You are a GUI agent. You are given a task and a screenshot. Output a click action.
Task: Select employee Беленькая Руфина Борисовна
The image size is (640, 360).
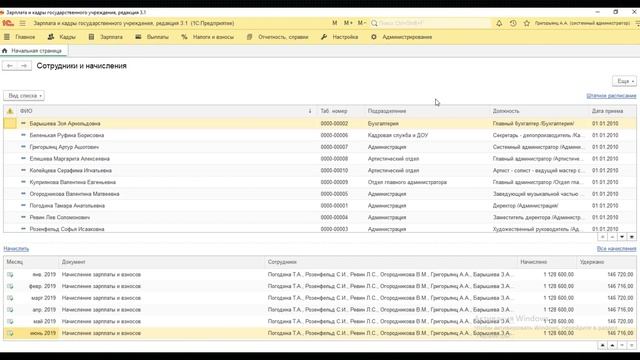67,135
